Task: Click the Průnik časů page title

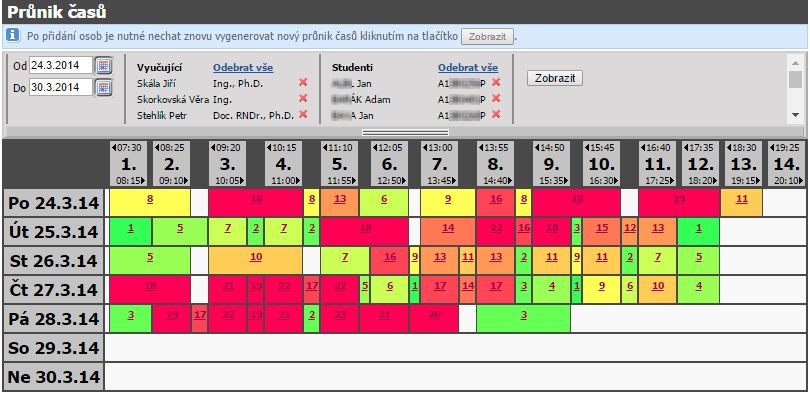Action: pos(57,12)
